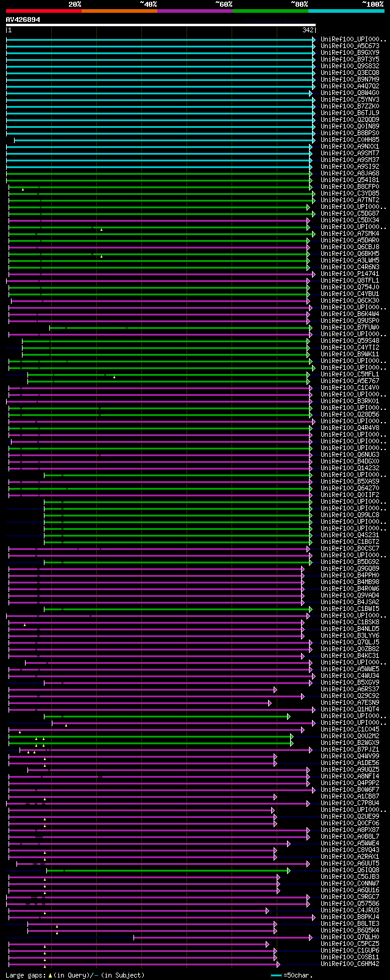Click the cyan 50char scale marker
The image size is (390, 980).
pyautogui.click(x=277, y=975)
